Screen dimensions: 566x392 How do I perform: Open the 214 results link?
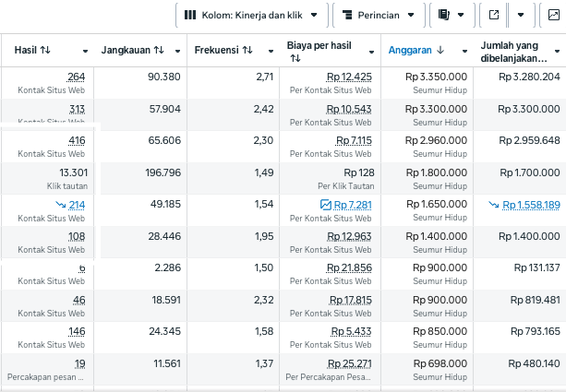click(77, 205)
